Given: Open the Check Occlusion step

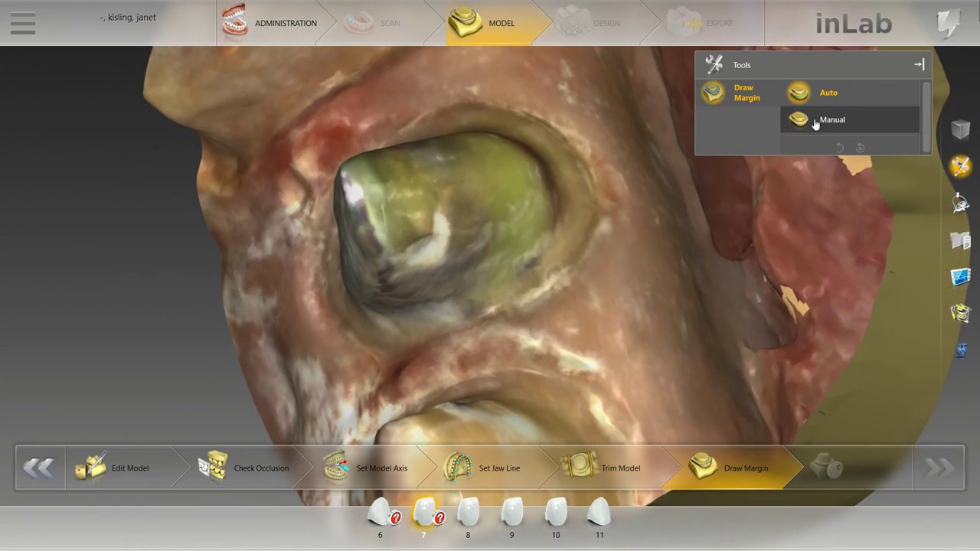Looking at the screenshot, I should pos(243,468).
